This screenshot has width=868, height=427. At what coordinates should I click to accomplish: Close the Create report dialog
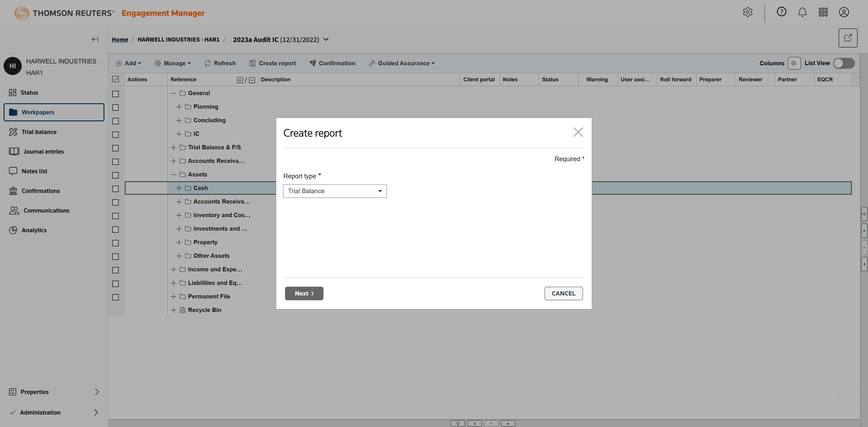578,132
